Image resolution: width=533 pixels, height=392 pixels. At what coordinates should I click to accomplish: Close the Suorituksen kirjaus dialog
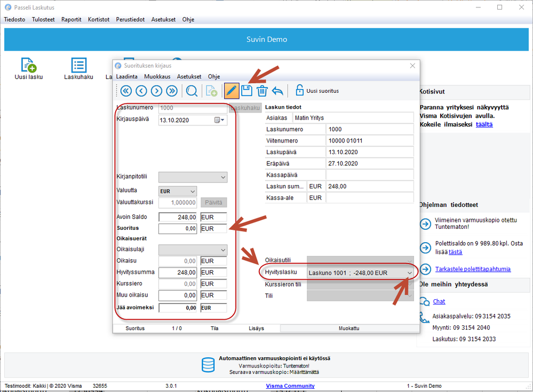(412, 66)
